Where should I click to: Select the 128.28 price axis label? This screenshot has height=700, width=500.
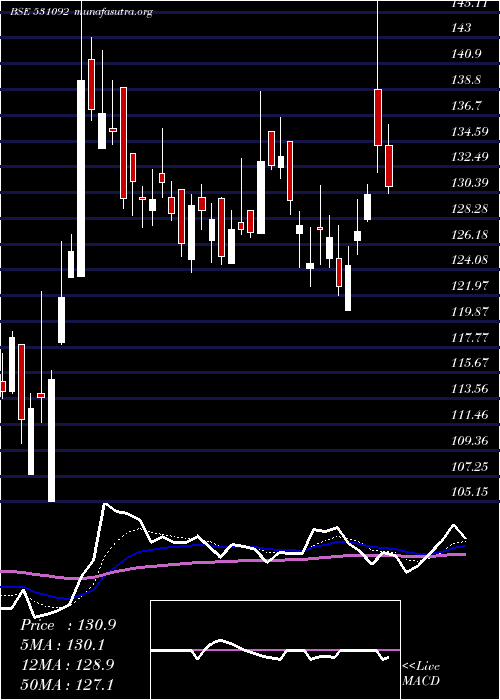pyautogui.click(x=470, y=209)
